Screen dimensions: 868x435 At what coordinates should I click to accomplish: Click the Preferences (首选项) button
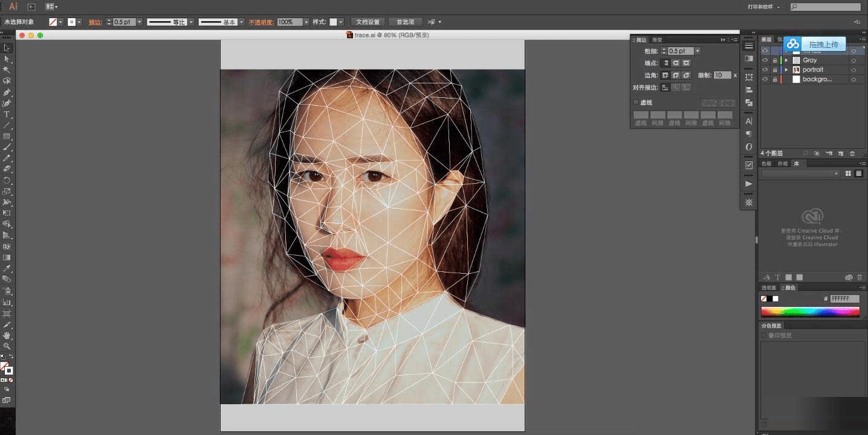(405, 22)
